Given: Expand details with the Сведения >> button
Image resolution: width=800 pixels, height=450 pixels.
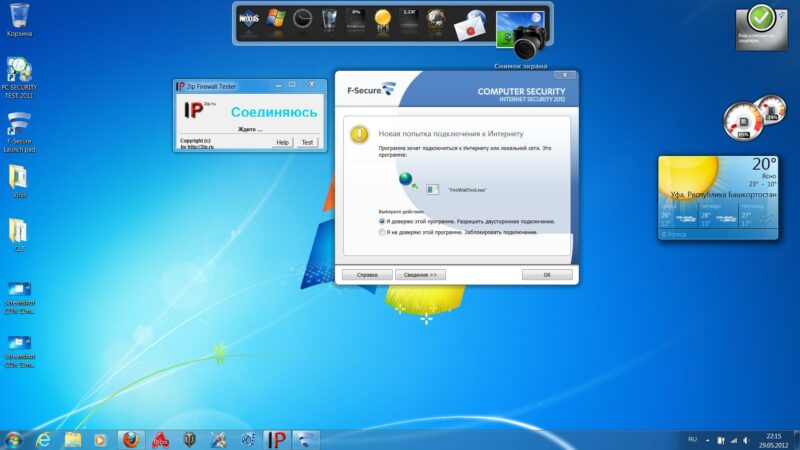Looking at the screenshot, I should 420,274.
